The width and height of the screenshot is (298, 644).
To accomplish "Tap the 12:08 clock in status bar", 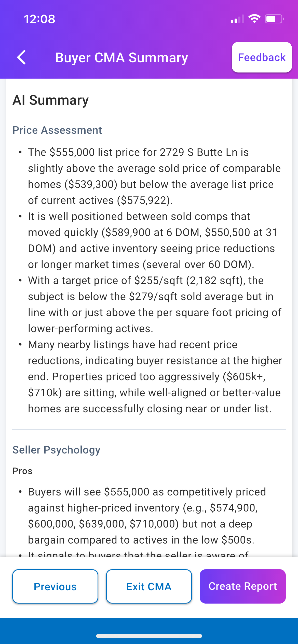I will pyautogui.click(x=39, y=19).
